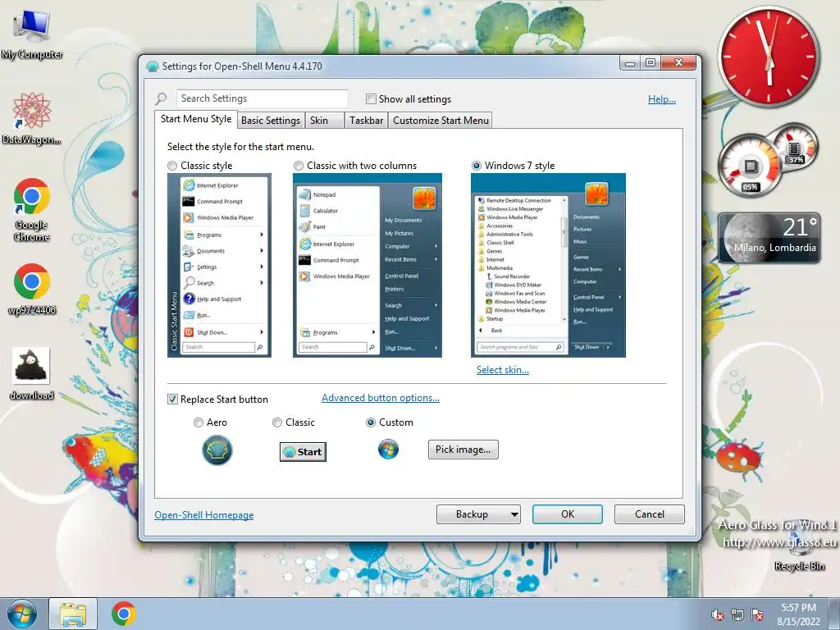Choose the Classic start button radio

click(x=277, y=422)
